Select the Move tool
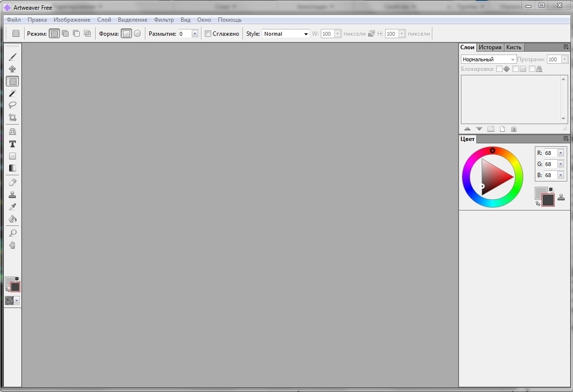 tap(13, 69)
